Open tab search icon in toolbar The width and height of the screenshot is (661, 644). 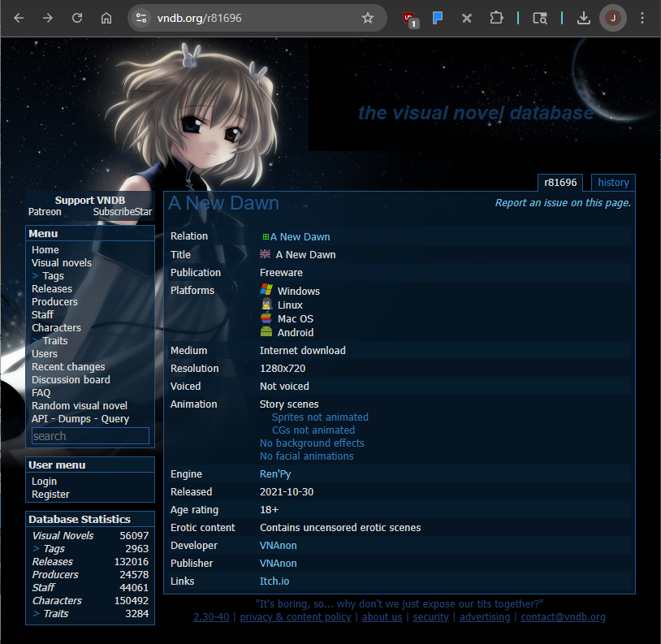pos(539,18)
